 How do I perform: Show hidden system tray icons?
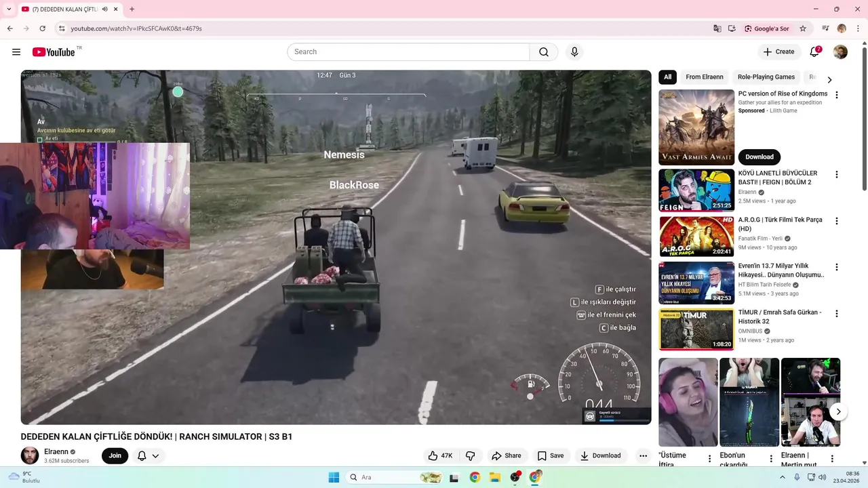782,477
